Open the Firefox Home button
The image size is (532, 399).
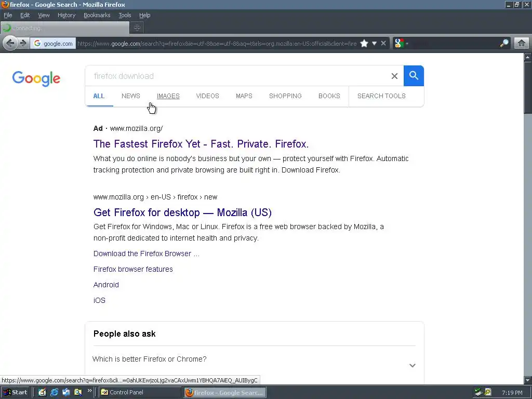(x=522, y=43)
